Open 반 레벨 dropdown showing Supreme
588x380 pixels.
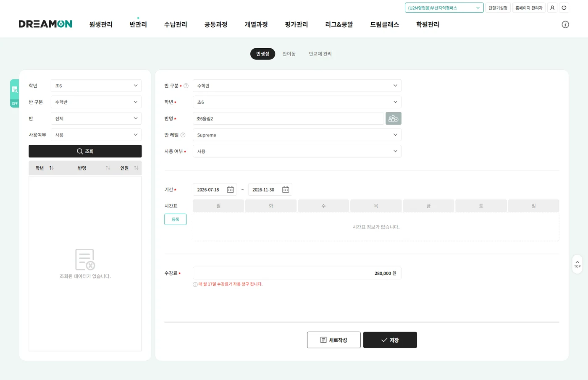pos(297,135)
